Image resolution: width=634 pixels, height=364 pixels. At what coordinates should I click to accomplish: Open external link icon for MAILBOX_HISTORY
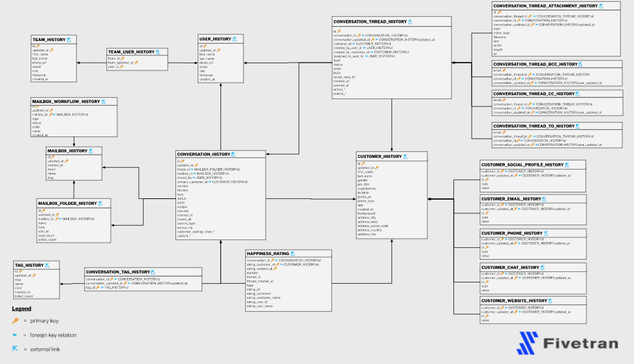[92, 151]
